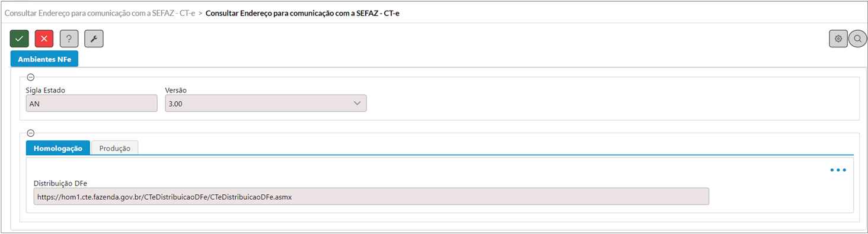Expand the Versão 3.00 dropdown
The image size is (868, 234).
pos(266,103)
